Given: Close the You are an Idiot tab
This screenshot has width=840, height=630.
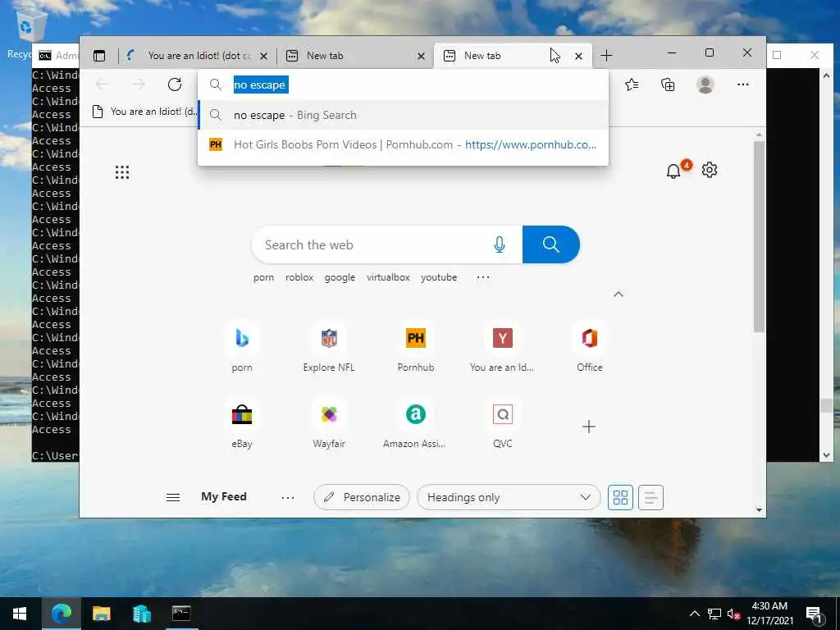Looking at the screenshot, I should point(263,56).
